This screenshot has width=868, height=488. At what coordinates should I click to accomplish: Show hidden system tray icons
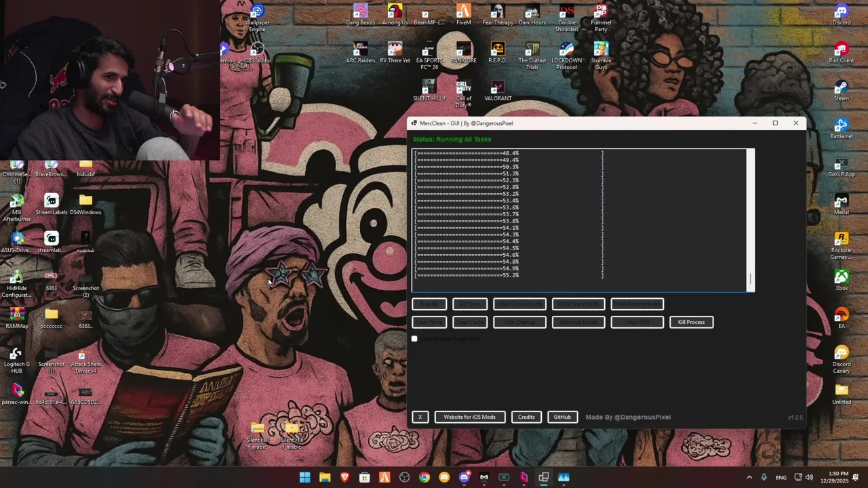click(749, 477)
